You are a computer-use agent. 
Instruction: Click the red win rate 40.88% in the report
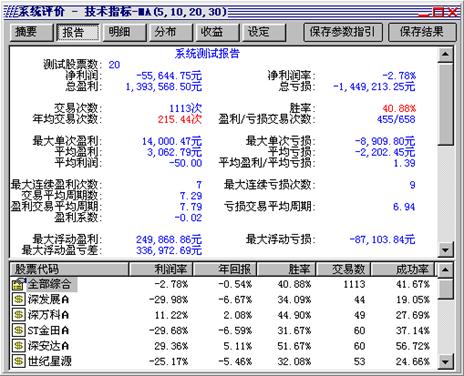[x=399, y=108]
